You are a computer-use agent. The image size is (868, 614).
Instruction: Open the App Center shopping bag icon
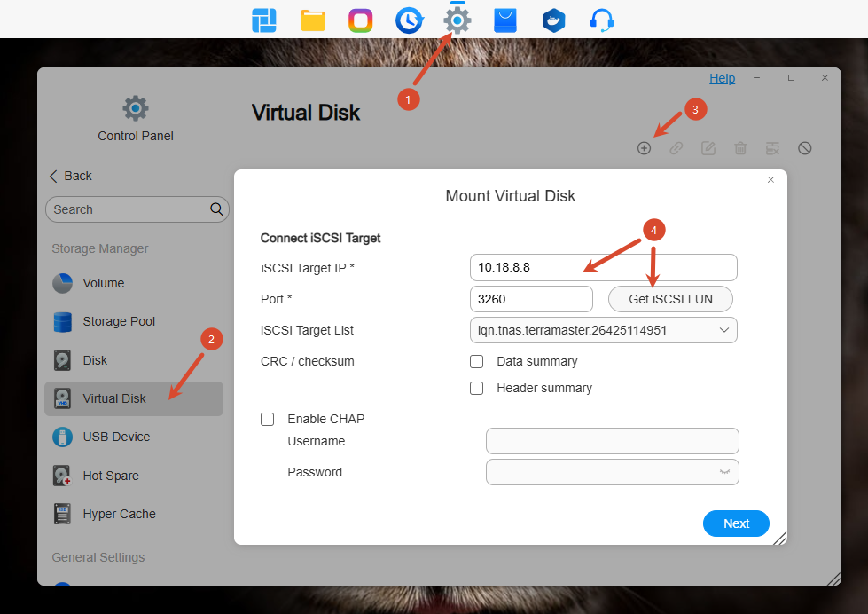(x=505, y=20)
